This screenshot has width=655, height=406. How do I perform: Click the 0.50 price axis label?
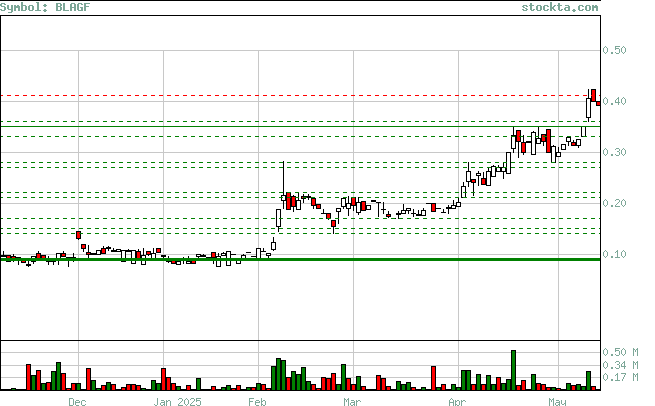tap(614, 50)
